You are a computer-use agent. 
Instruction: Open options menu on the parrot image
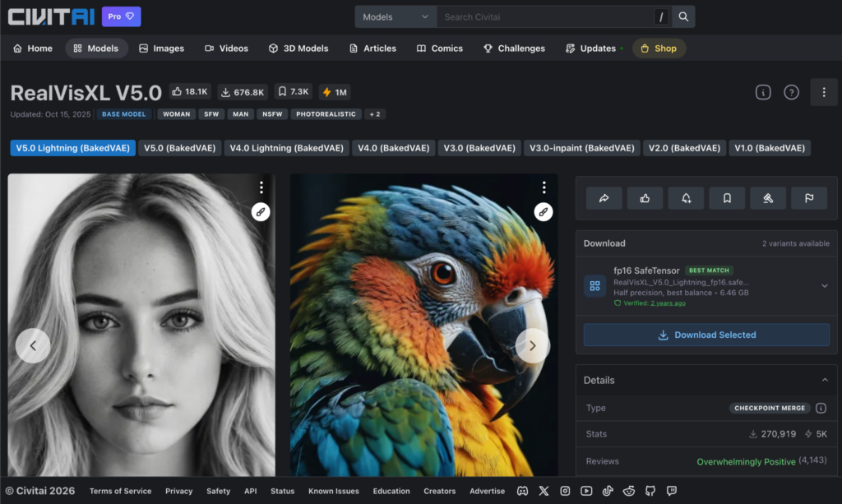(x=544, y=187)
